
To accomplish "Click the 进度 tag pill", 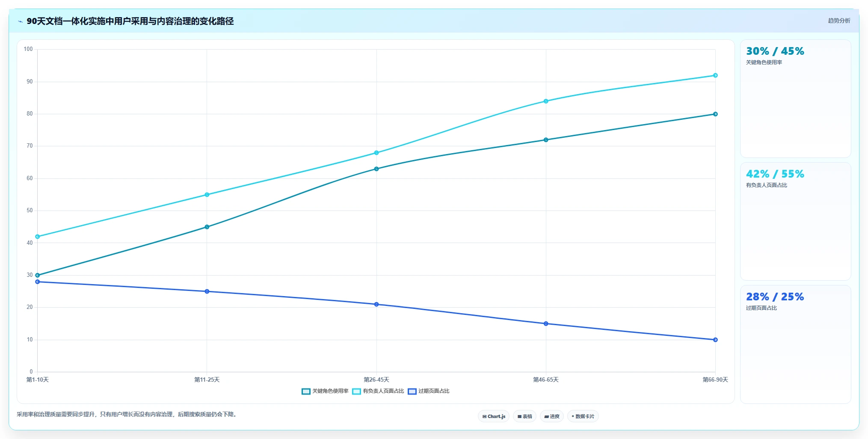I will [552, 416].
